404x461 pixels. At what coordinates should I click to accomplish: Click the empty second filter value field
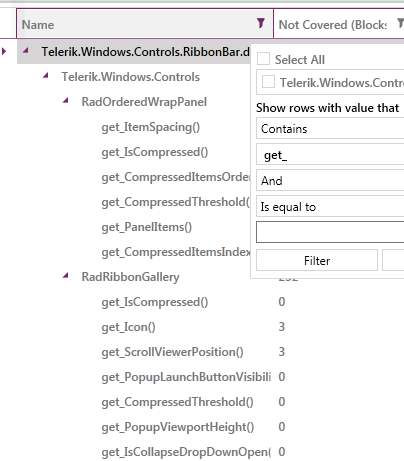click(x=330, y=232)
